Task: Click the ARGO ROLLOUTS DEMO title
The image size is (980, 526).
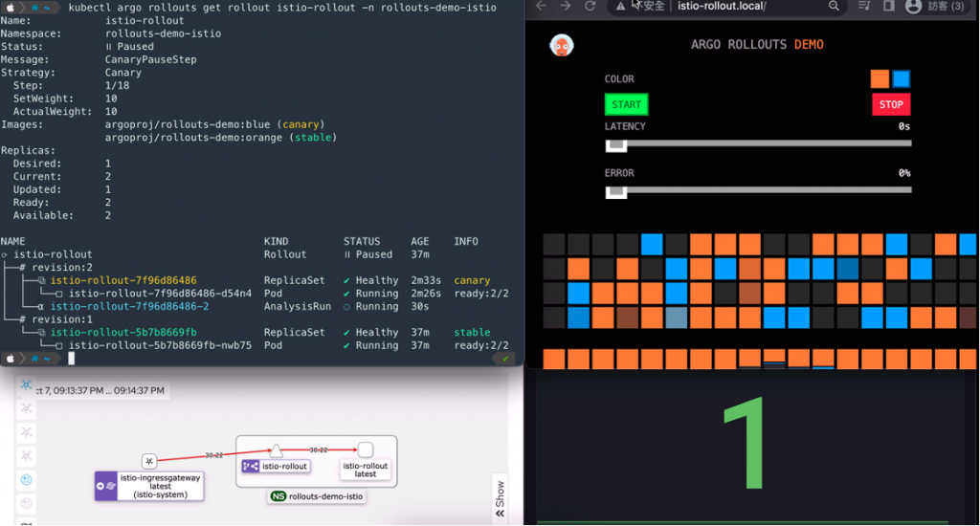Action: (757, 44)
